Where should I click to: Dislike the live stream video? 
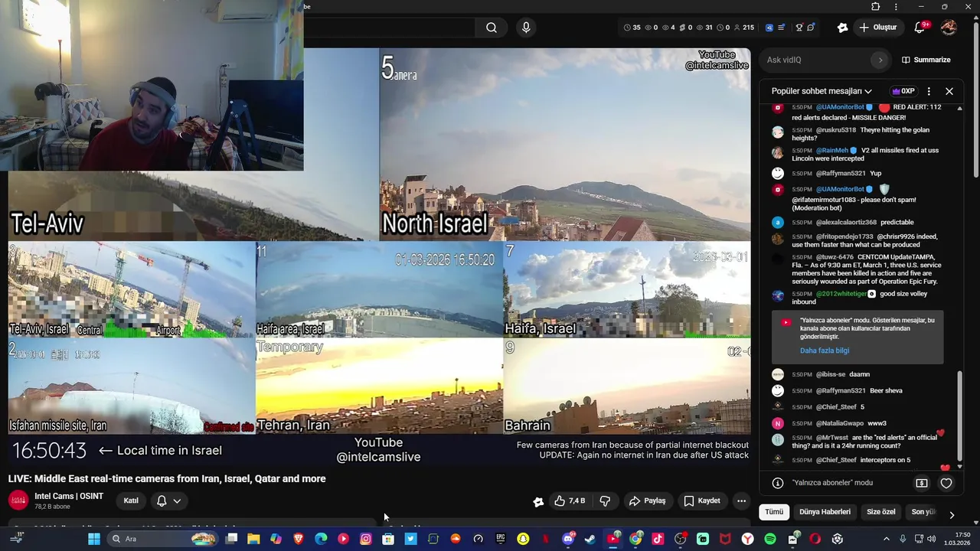(605, 501)
